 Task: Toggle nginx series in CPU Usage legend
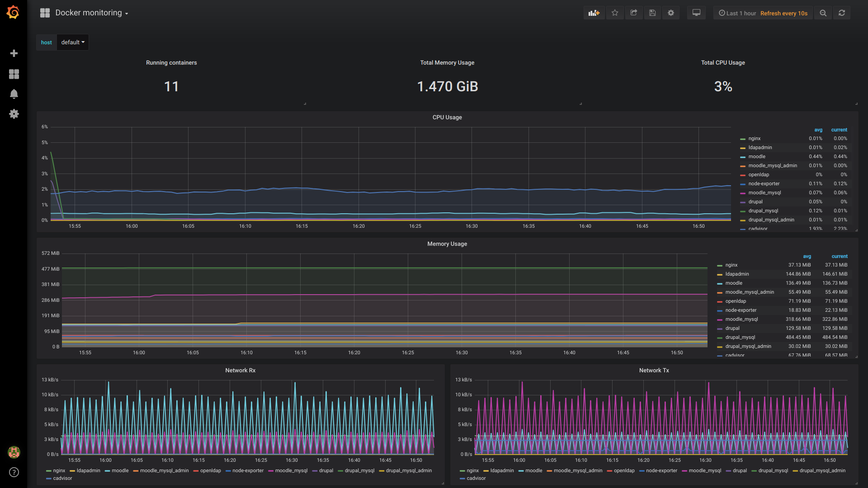[x=755, y=139]
